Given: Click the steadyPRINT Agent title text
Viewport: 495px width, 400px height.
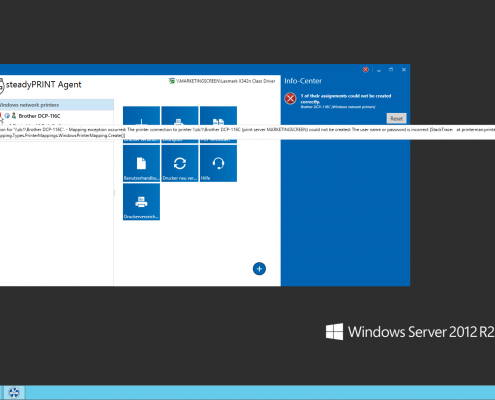Looking at the screenshot, I should [x=43, y=85].
